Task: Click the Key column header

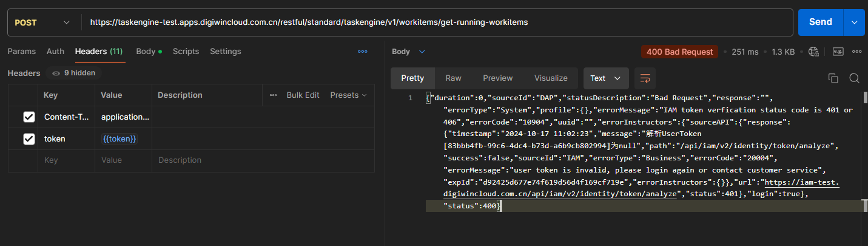Action: tap(66, 95)
